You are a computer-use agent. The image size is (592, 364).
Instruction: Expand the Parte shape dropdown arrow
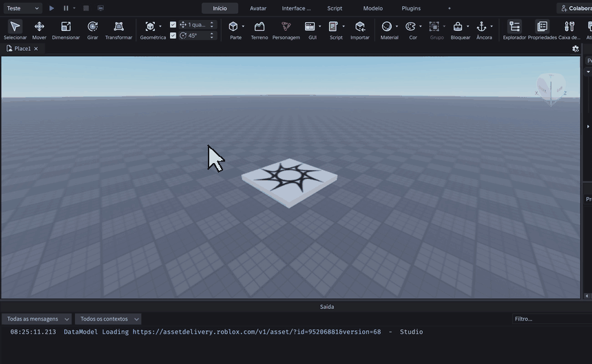(x=243, y=26)
